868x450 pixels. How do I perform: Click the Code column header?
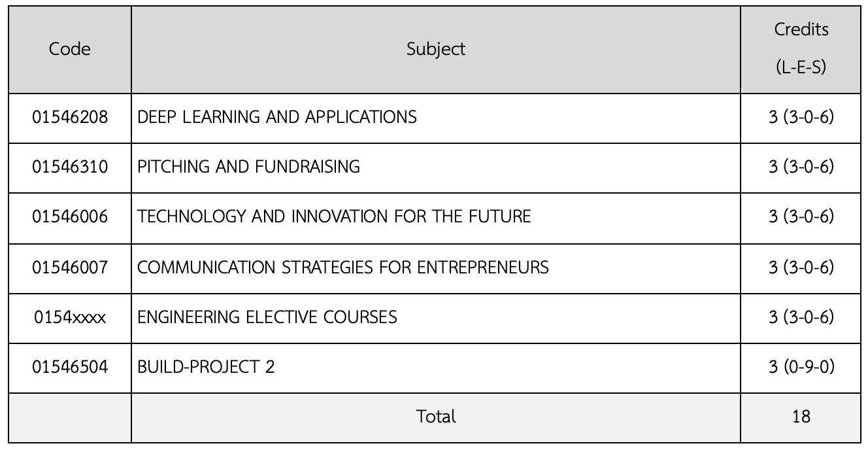(x=69, y=49)
